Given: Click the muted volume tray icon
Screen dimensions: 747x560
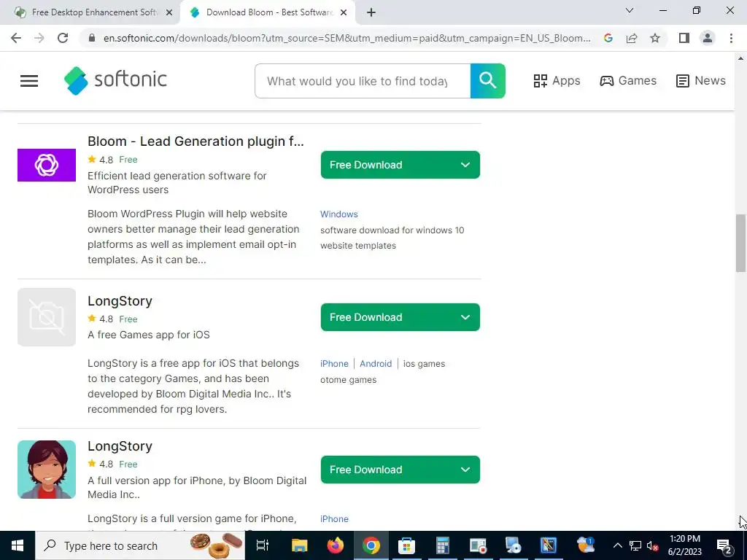Looking at the screenshot, I should coord(653,545).
